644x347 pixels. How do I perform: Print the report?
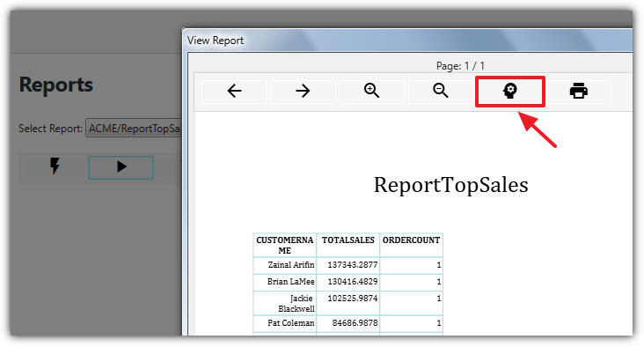coord(578,91)
